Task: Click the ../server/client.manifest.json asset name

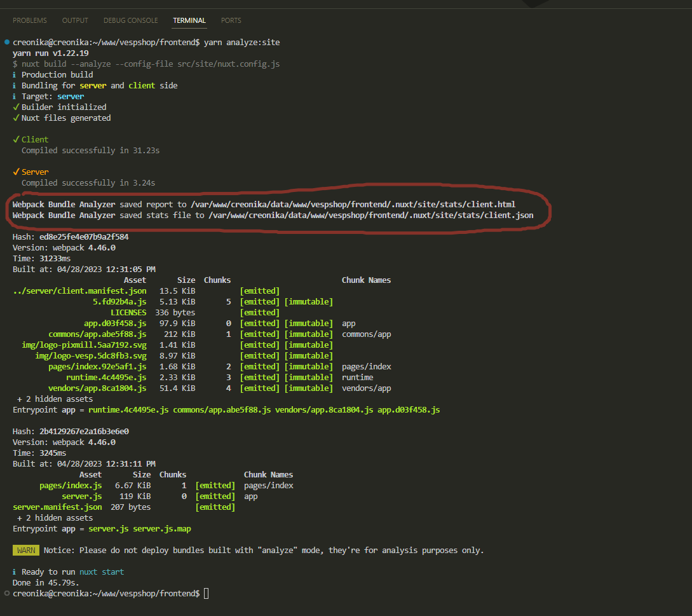Action: [79, 291]
